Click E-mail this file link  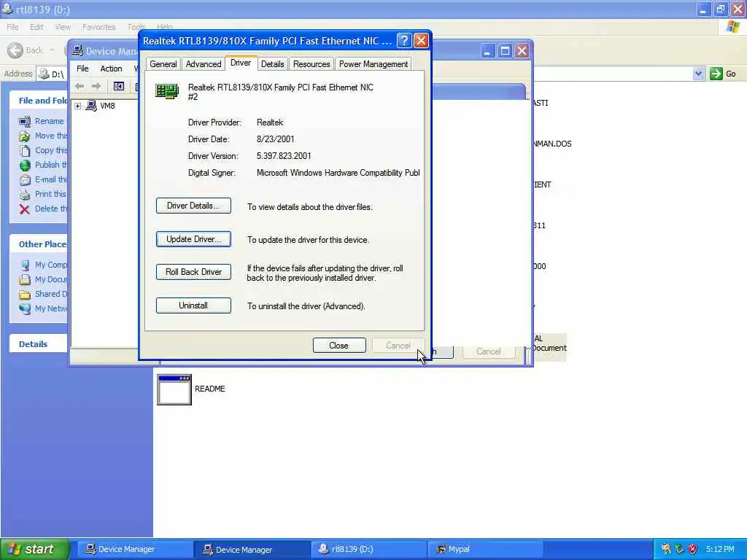click(51, 179)
